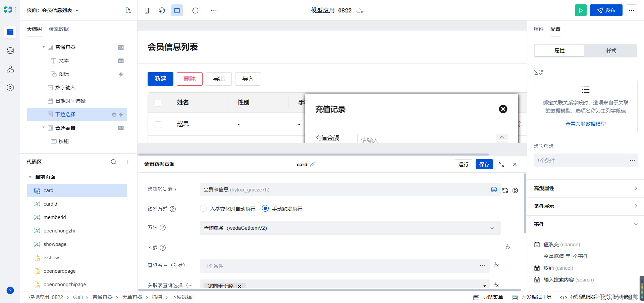Click the 发布 publish button
This screenshot has height=303, width=644.
point(606,10)
